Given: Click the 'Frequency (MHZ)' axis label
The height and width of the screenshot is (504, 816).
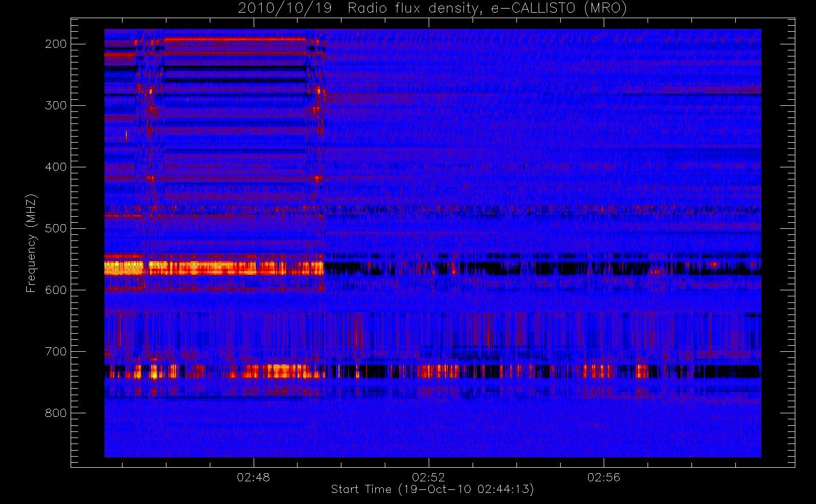Looking at the screenshot, I should [x=31, y=243].
